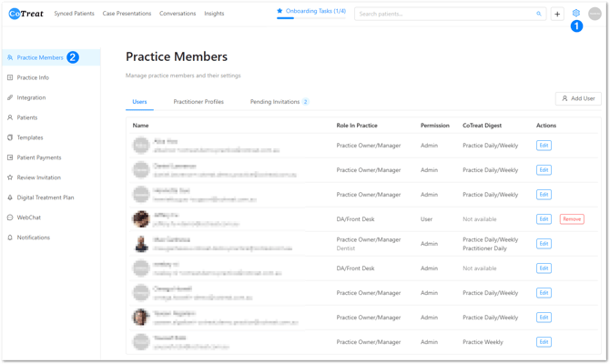This screenshot has width=610, height=364.
Task: Open Integration from the sidebar
Action: click(x=31, y=97)
